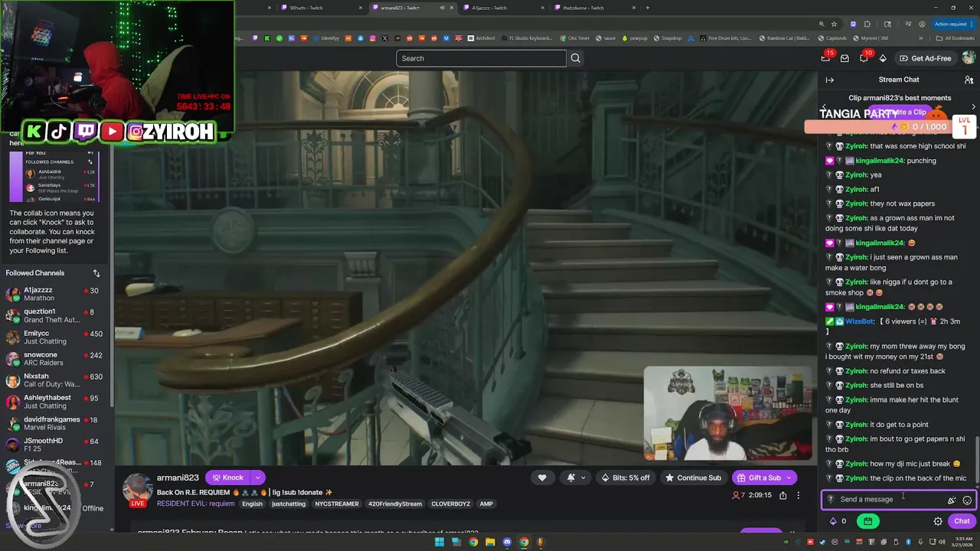Click the Get Ad-Free button
Image resolution: width=980 pixels, height=551 pixels.
click(926, 58)
